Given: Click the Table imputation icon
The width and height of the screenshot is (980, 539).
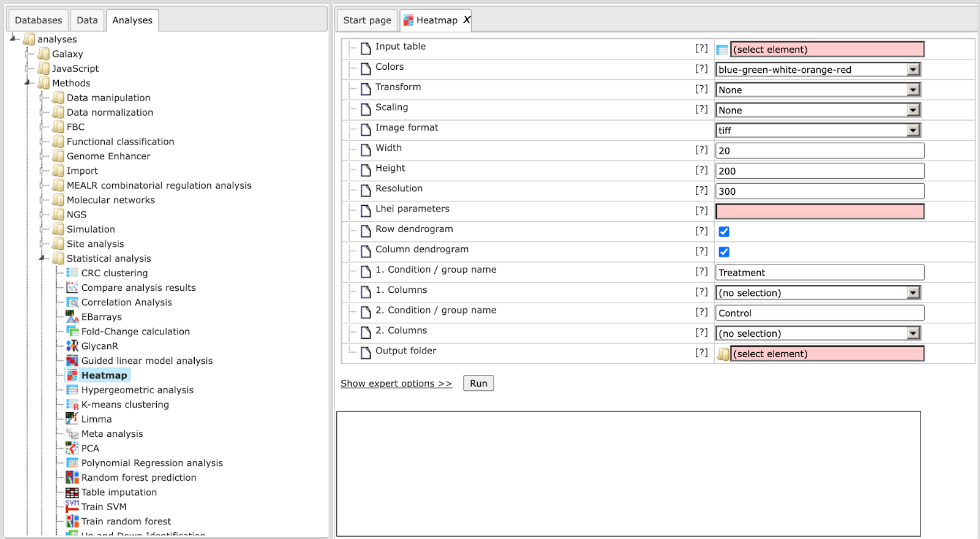Looking at the screenshot, I should [x=72, y=492].
